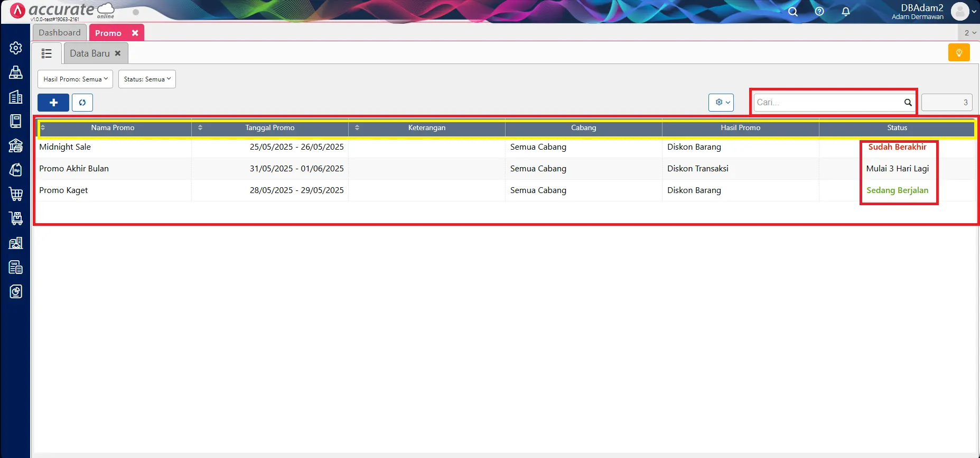Click the magnifier icon in Cari field
Image resolution: width=980 pixels, height=458 pixels.
pos(908,103)
